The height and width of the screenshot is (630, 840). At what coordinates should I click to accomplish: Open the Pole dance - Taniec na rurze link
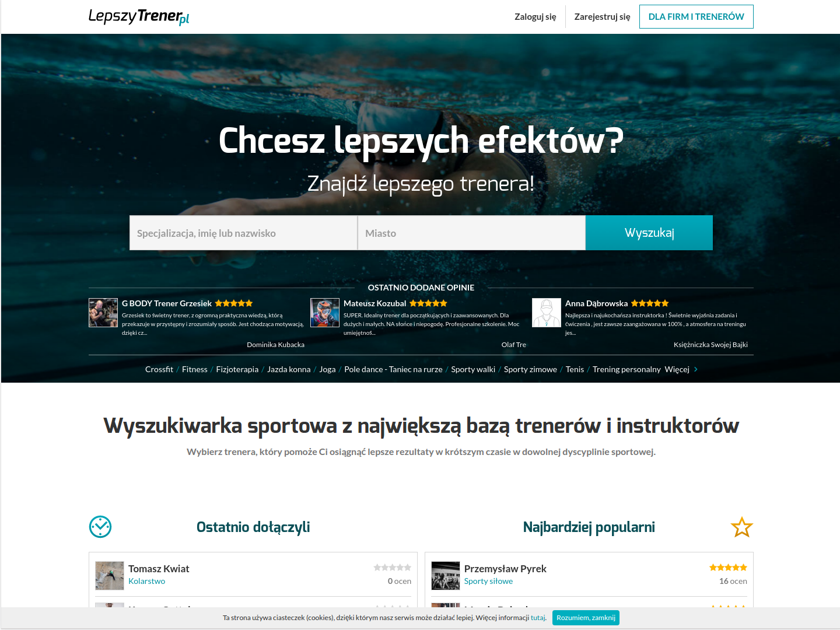click(x=393, y=369)
